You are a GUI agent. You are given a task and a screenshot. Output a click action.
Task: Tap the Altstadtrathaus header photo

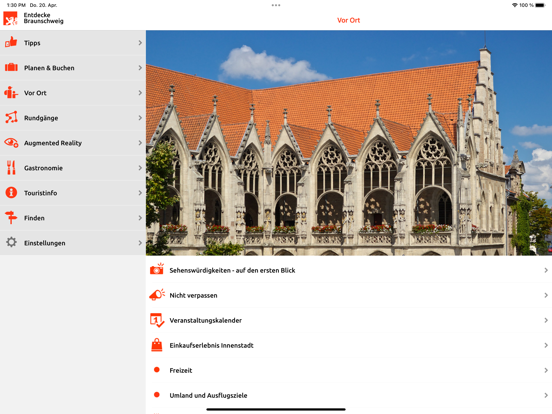coord(349,143)
